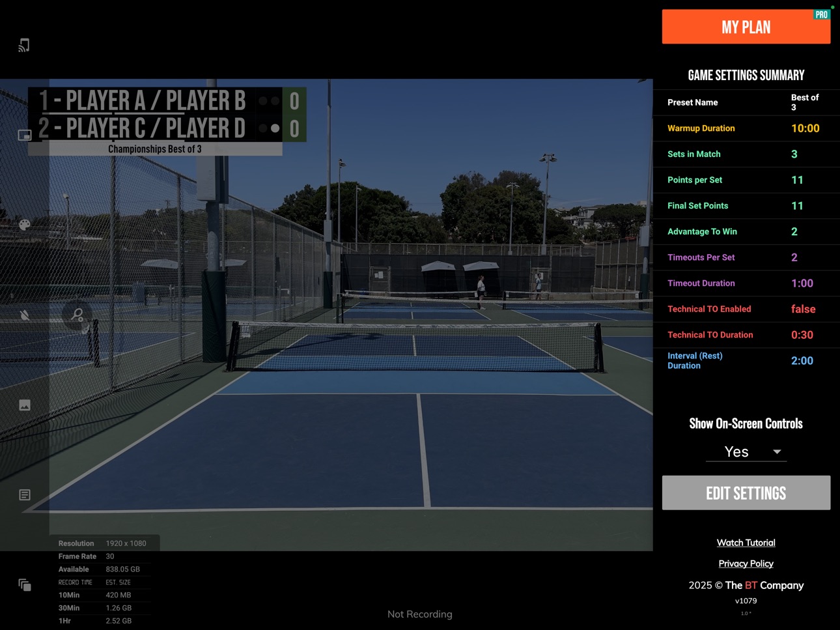
Task: Tap the PRO badge on My Plan
Action: (x=822, y=14)
